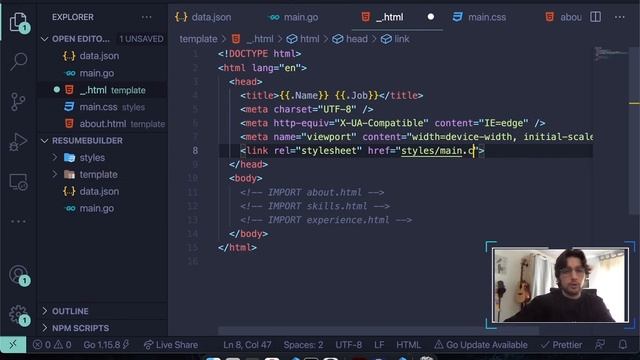This screenshot has height=360, width=640.
Task: Click head element in breadcrumb
Action: coord(350,39)
